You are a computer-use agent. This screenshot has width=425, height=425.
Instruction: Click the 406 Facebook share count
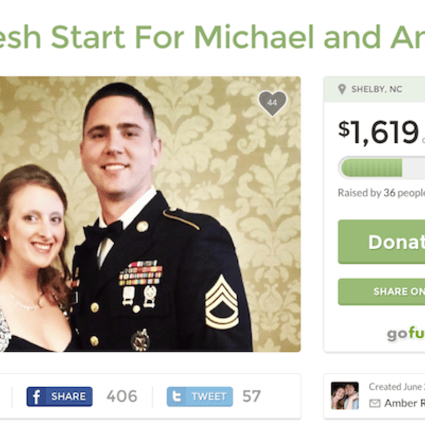point(122,396)
